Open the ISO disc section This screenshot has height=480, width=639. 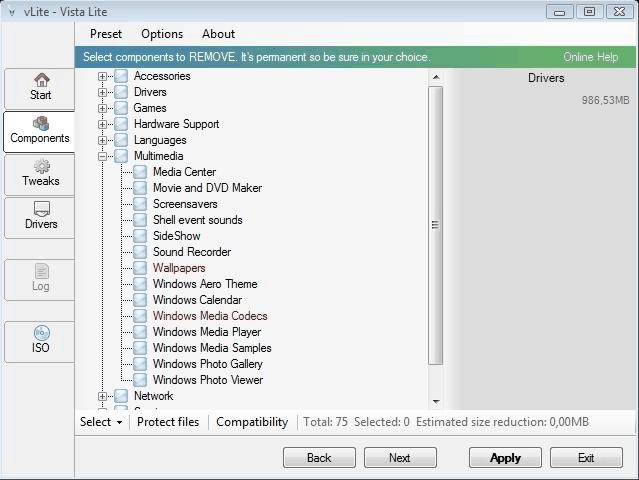pos(40,341)
